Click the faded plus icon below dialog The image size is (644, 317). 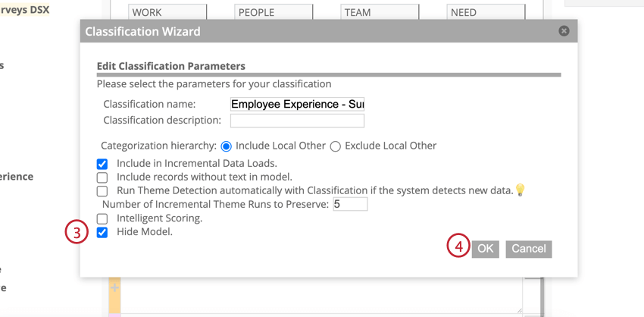pos(114,287)
